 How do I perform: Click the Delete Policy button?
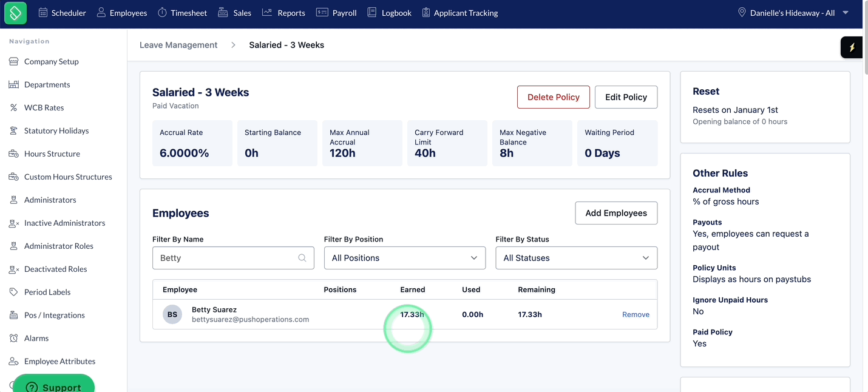tap(554, 97)
